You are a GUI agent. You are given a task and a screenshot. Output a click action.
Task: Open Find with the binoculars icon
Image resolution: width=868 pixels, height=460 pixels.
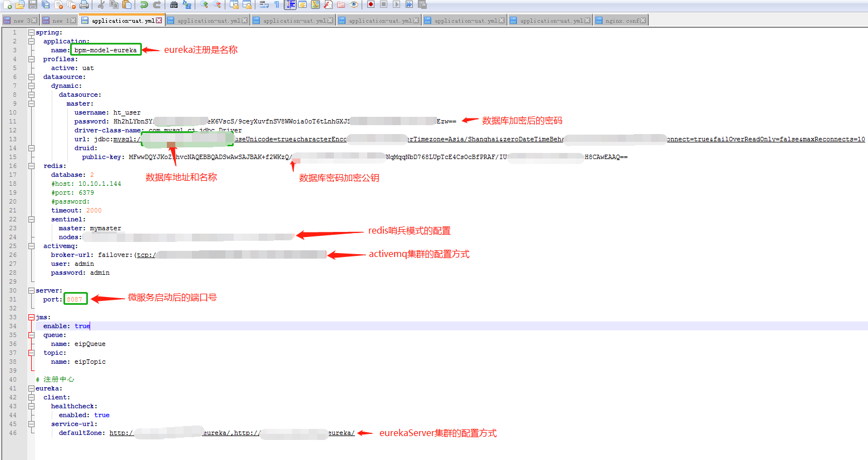(174, 4)
